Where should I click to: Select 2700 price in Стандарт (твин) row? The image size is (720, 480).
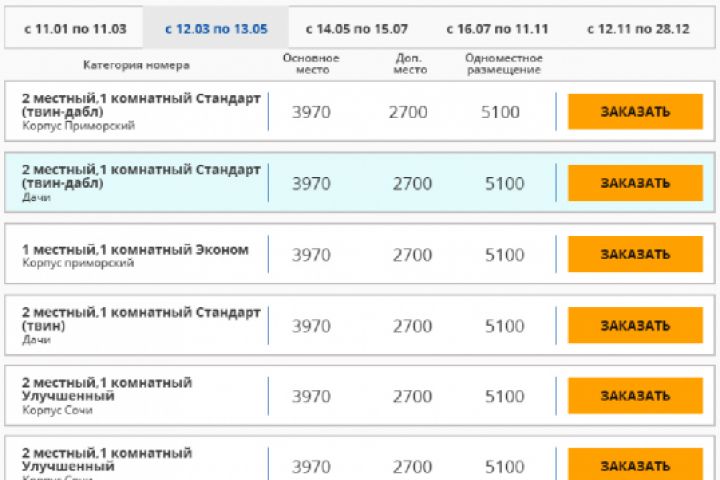[x=412, y=326]
